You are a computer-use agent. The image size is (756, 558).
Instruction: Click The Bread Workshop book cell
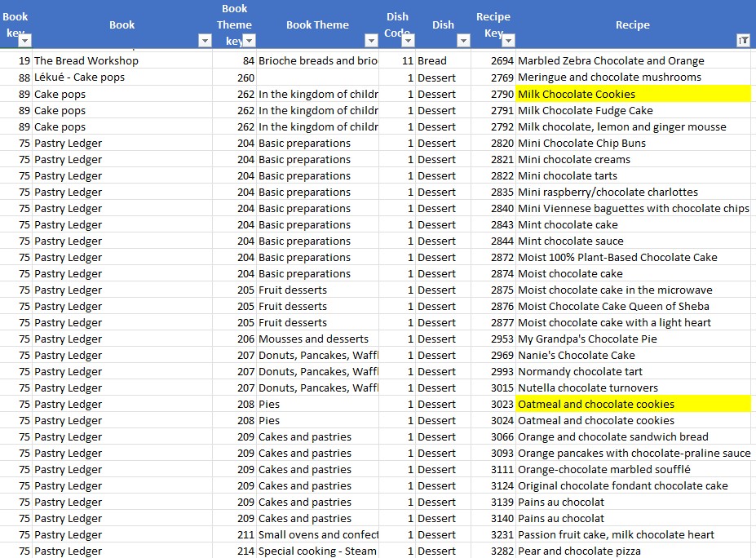coord(86,60)
